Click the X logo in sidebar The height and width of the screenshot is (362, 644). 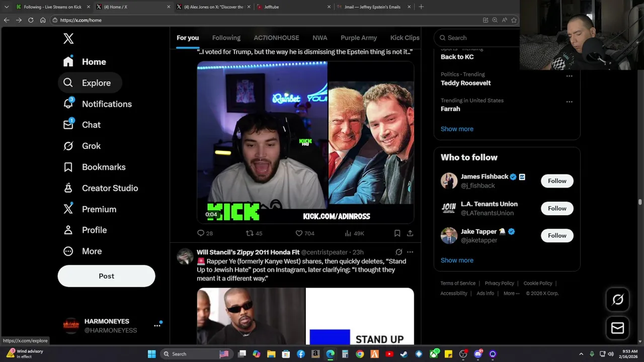68,39
